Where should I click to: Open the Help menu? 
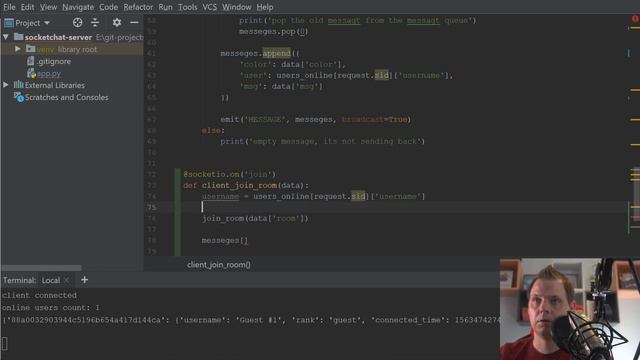pyautogui.click(x=265, y=7)
